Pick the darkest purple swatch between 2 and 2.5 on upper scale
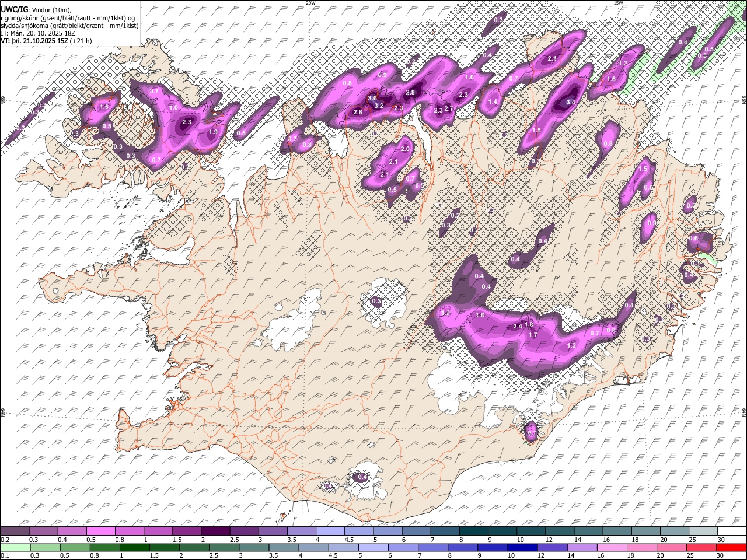This screenshot has width=747, height=560. pyautogui.click(x=215, y=531)
